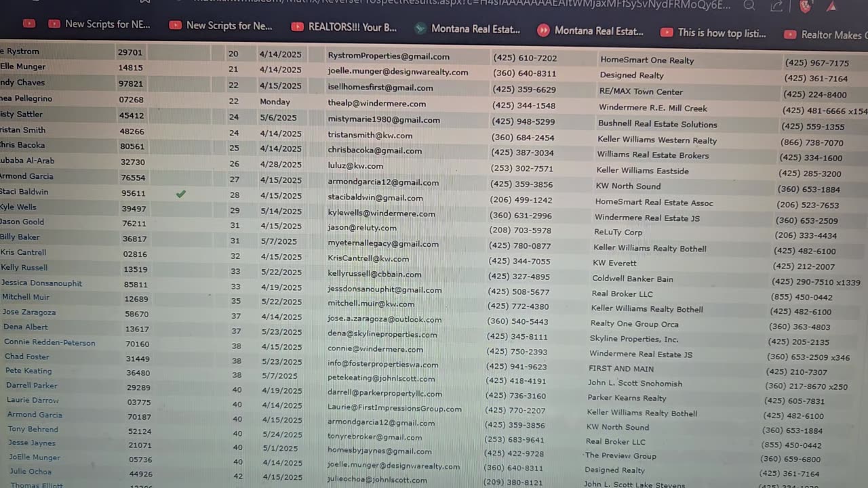Open agent Tony Behrend's name link
Screen dimensions: 868x488
(33, 429)
